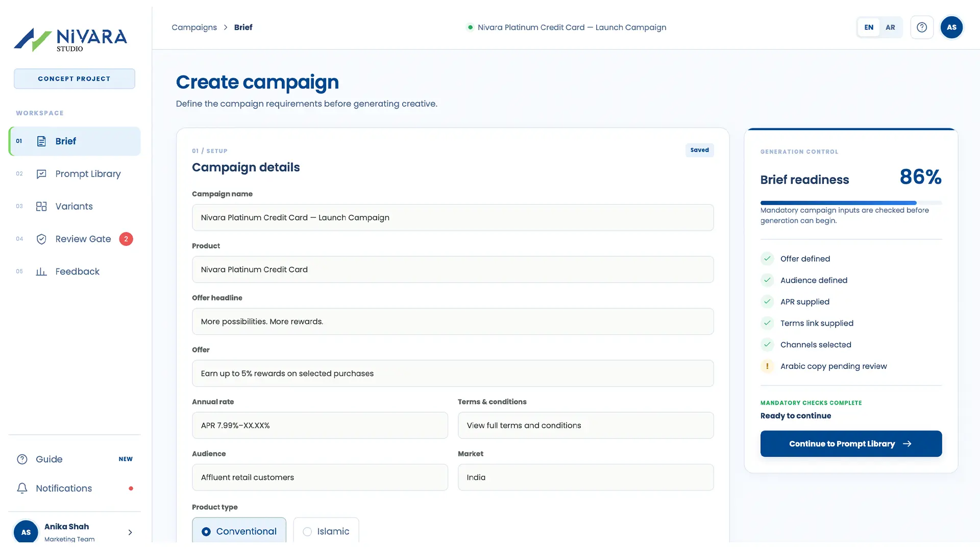Click the Notifications bell icon
The image size is (980, 551).
[x=22, y=488]
